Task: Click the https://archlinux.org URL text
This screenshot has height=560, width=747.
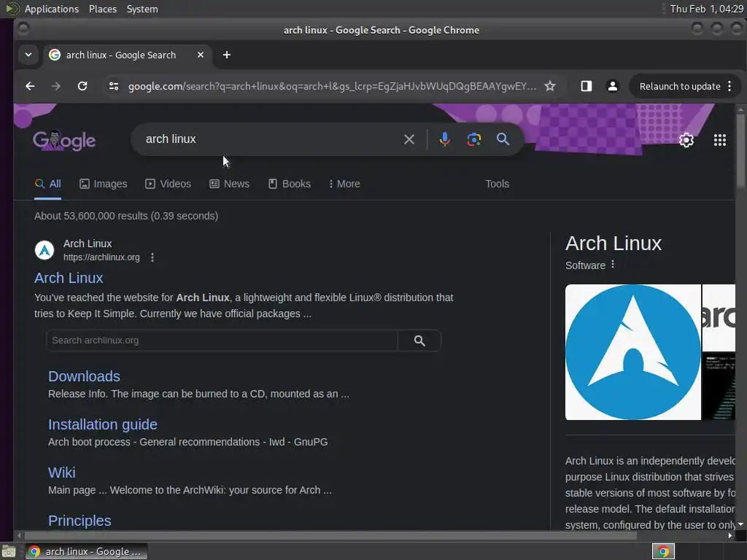Action: pyautogui.click(x=101, y=257)
